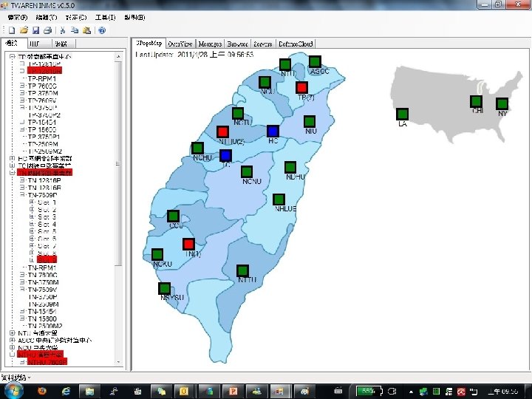Screen dimensions: 532x399
Task: Switch to the Messages tab
Action: (210, 44)
